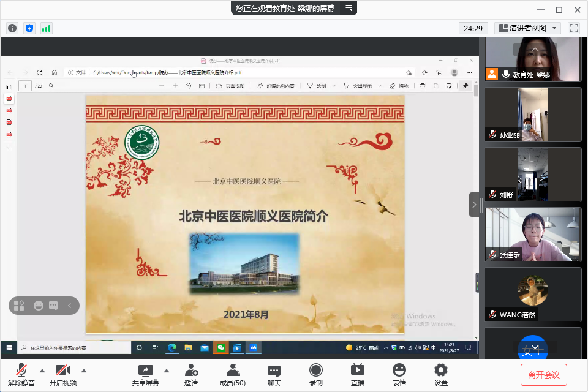Click 共享屏幕 share screen icon
Screen dimensions: 588x392
pos(146,375)
